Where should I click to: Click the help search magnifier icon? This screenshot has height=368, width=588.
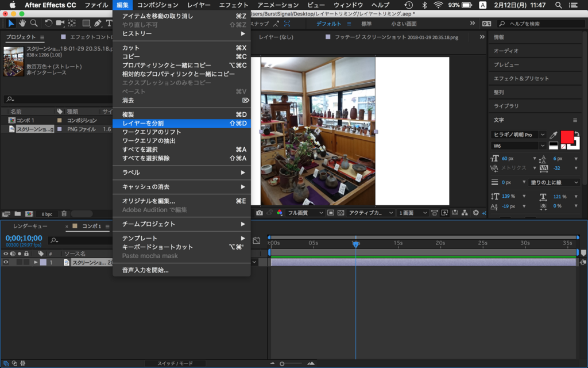coord(502,24)
